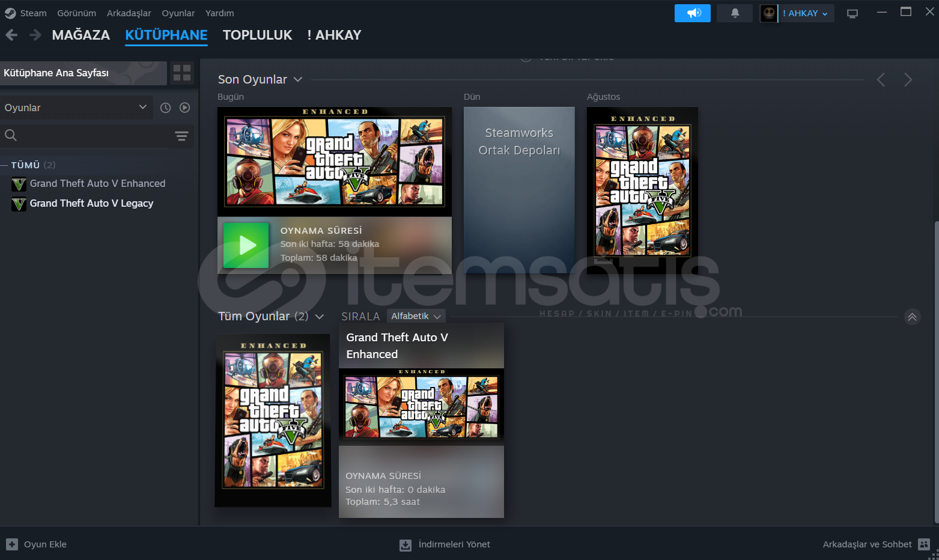939x560 pixels.
Task: Open GTA V Enhanced cover in Tüm Oyunlar
Action: (273, 421)
